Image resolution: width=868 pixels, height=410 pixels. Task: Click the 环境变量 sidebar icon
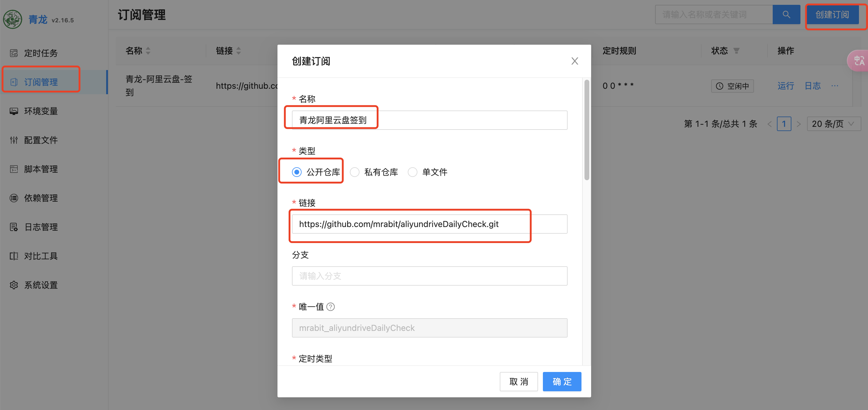[14, 111]
